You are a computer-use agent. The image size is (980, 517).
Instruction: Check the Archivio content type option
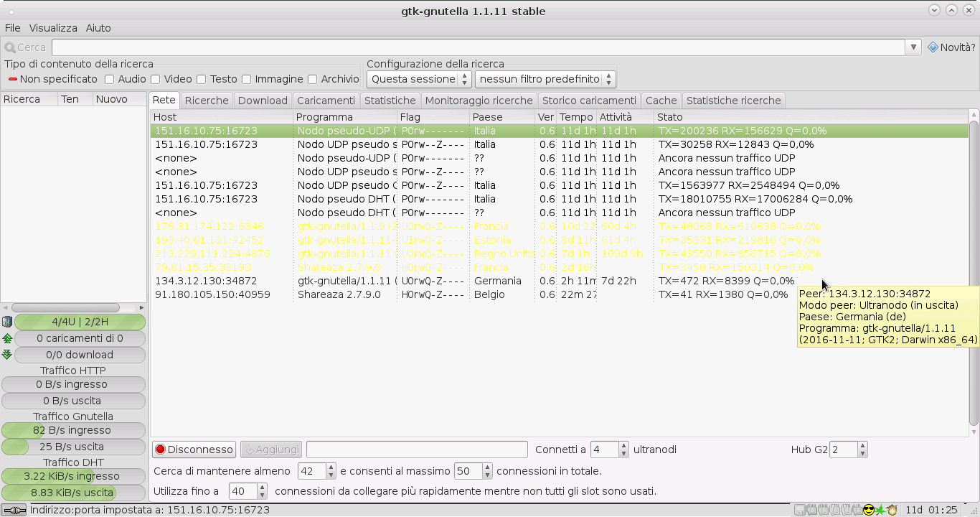(x=312, y=79)
